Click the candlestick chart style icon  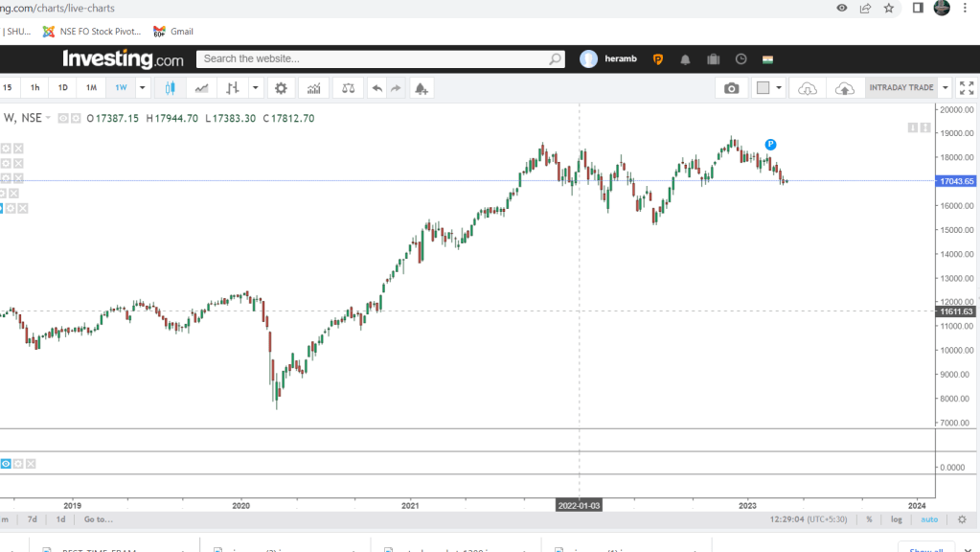click(x=171, y=88)
